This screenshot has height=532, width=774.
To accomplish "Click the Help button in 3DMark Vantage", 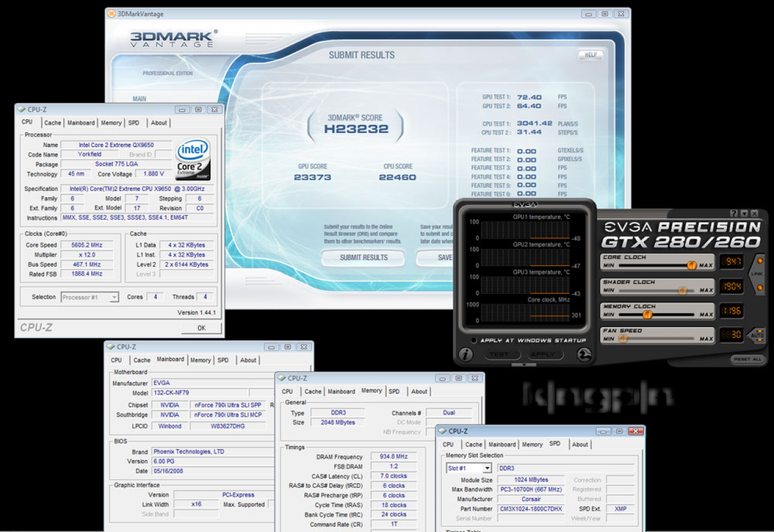I will click(x=591, y=55).
